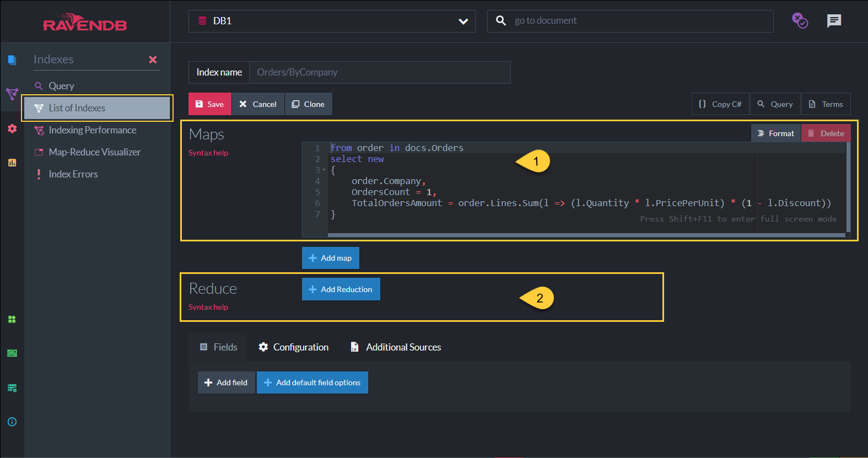Click the Query button in the toolbar
Screen dimensions: 868x458
click(x=775, y=104)
